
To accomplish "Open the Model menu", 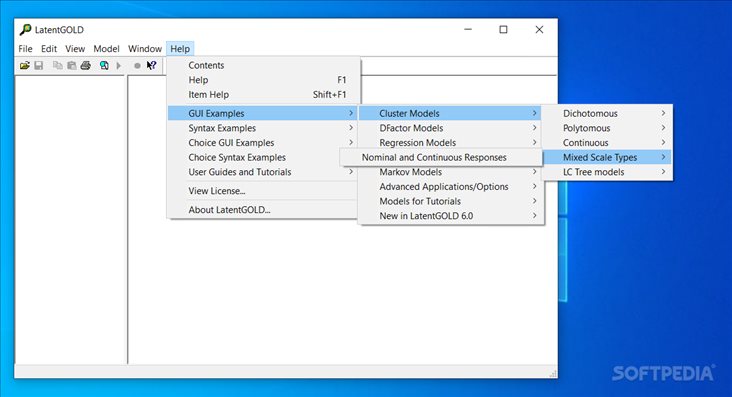I will (106, 49).
